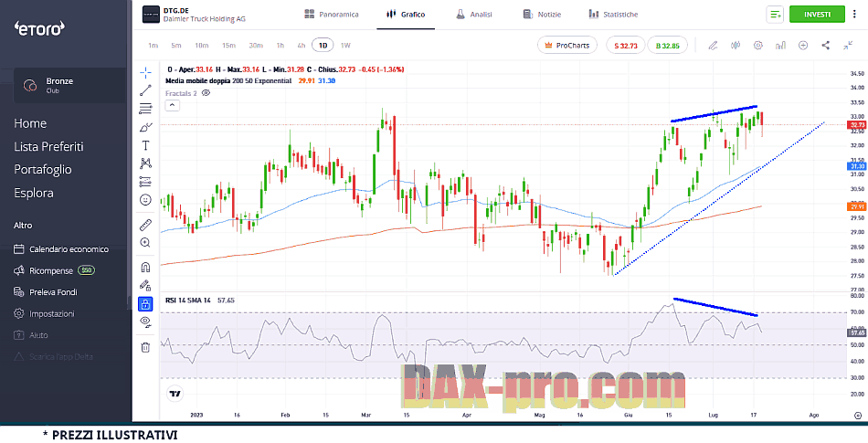
Task: Select the crosshair cursor tool
Action: pos(145,72)
